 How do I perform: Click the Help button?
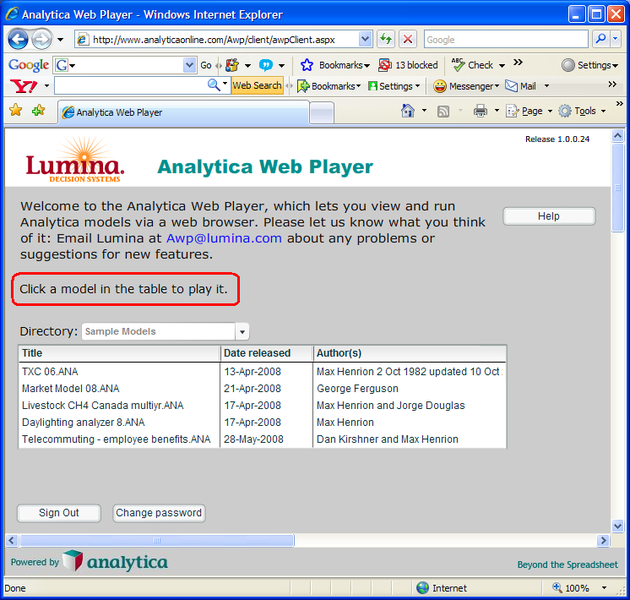[x=549, y=216]
